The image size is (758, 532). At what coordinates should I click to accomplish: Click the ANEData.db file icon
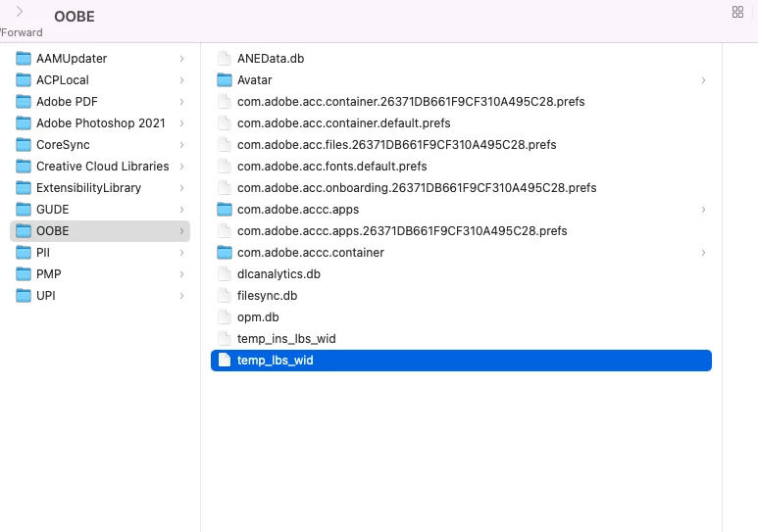tap(225, 59)
